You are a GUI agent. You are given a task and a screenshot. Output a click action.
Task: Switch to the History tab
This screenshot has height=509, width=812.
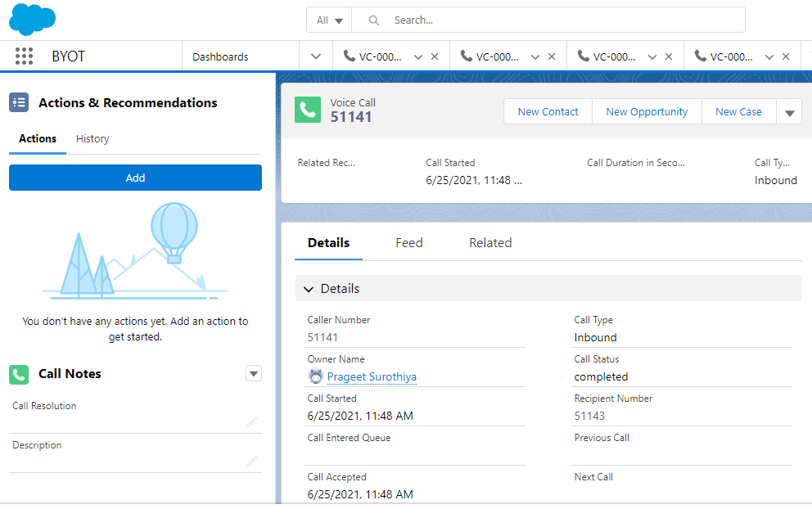pyautogui.click(x=92, y=138)
